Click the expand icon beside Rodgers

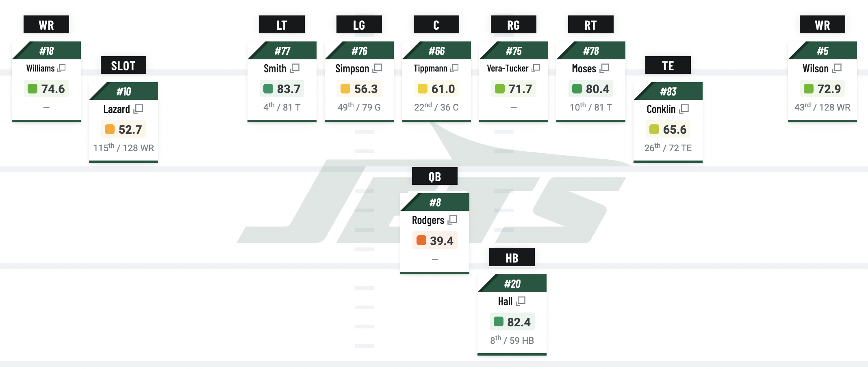pyautogui.click(x=453, y=220)
